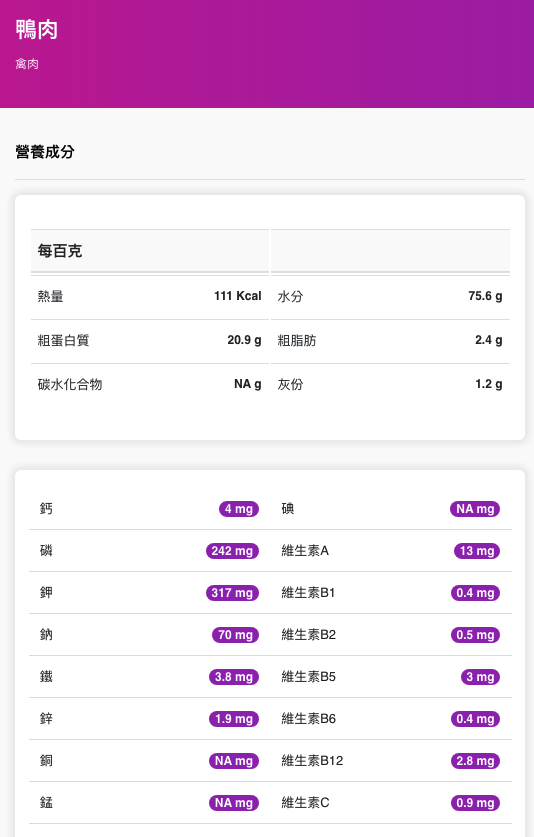This screenshot has width=534, height=837.
Task: Click the NA g carbohydrate value
Action: (248, 384)
